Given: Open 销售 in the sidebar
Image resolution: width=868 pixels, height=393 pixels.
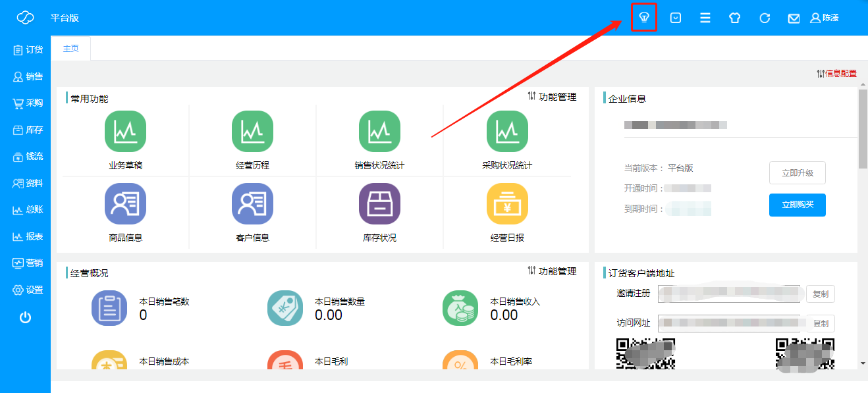Looking at the screenshot, I should pos(28,76).
